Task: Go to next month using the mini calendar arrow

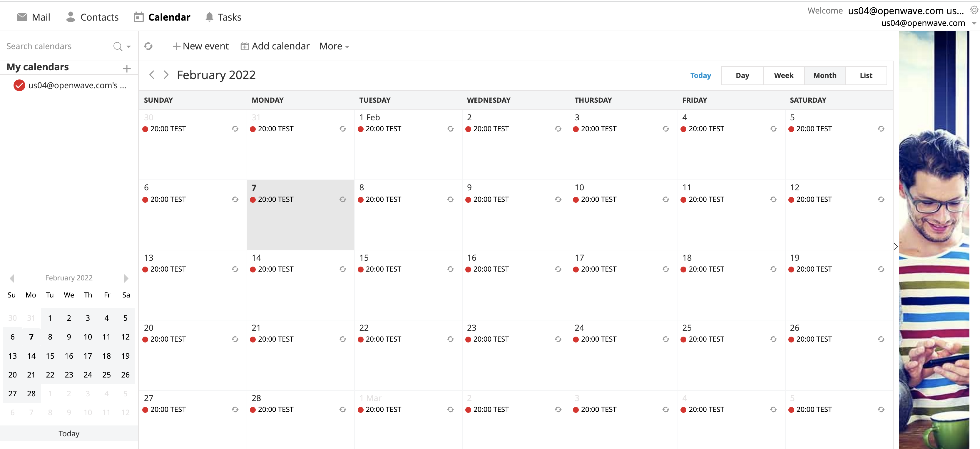Action: (x=126, y=278)
